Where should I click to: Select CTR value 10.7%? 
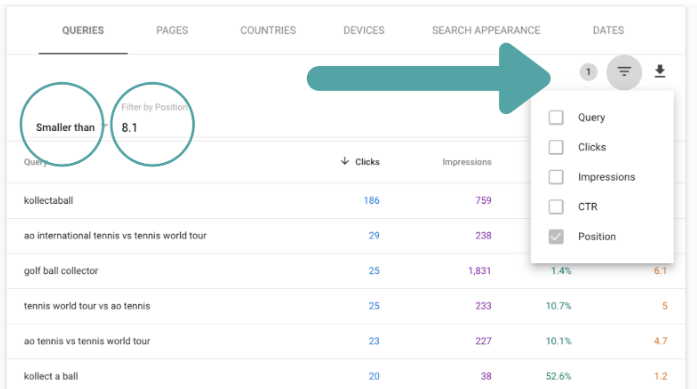coord(558,306)
